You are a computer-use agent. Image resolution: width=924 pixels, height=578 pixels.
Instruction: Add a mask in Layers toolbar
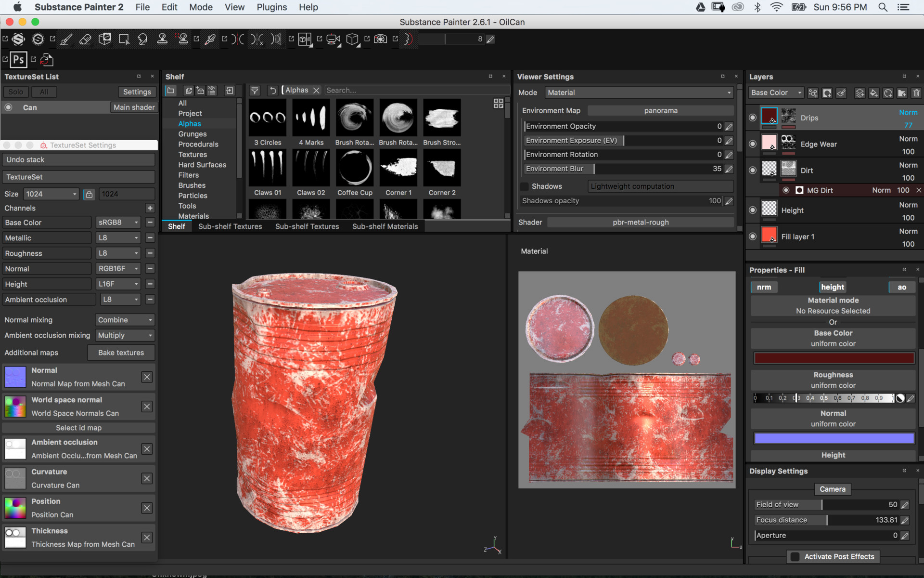point(827,93)
